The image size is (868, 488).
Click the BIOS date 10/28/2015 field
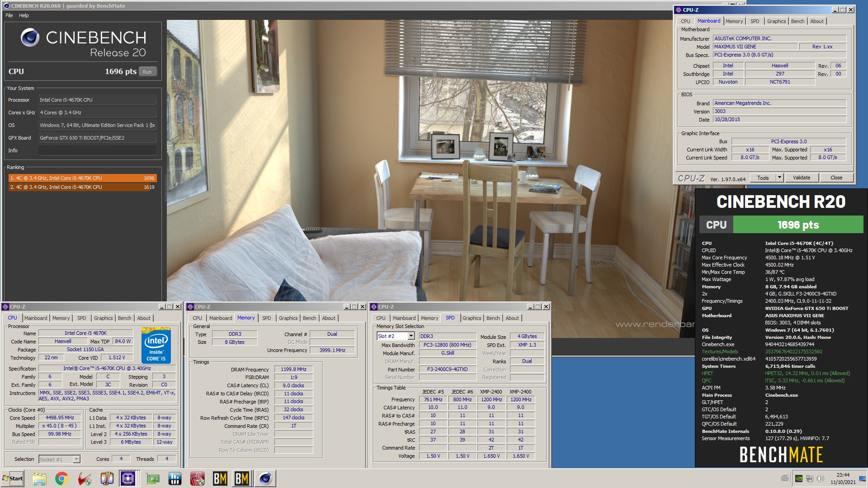pos(779,119)
